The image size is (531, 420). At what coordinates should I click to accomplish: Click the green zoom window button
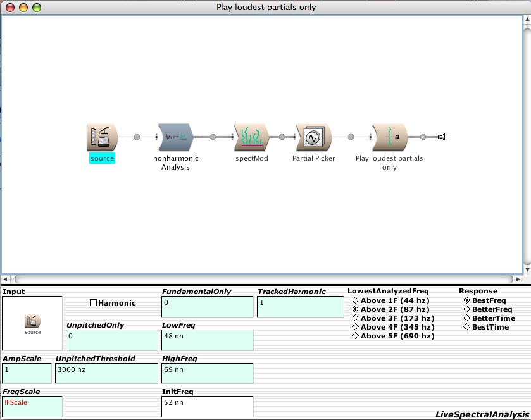(x=37, y=8)
